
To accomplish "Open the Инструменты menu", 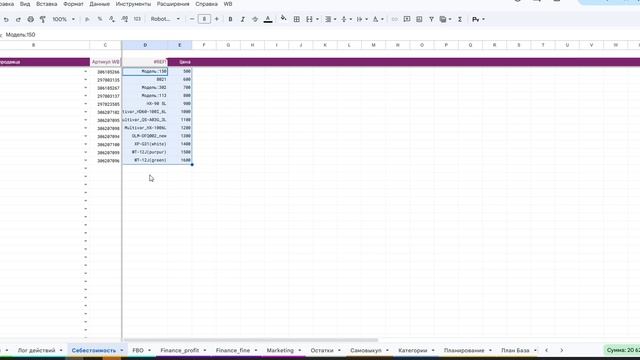I will [133, 4].
